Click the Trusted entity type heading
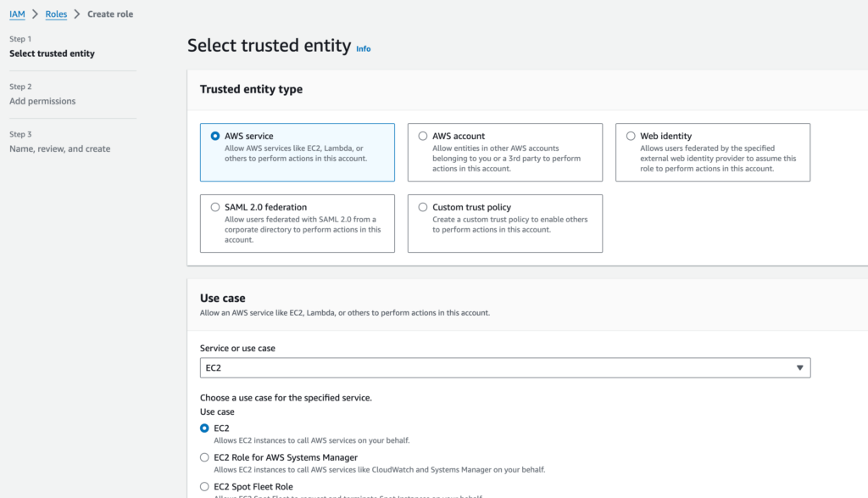 coord(251,89)
